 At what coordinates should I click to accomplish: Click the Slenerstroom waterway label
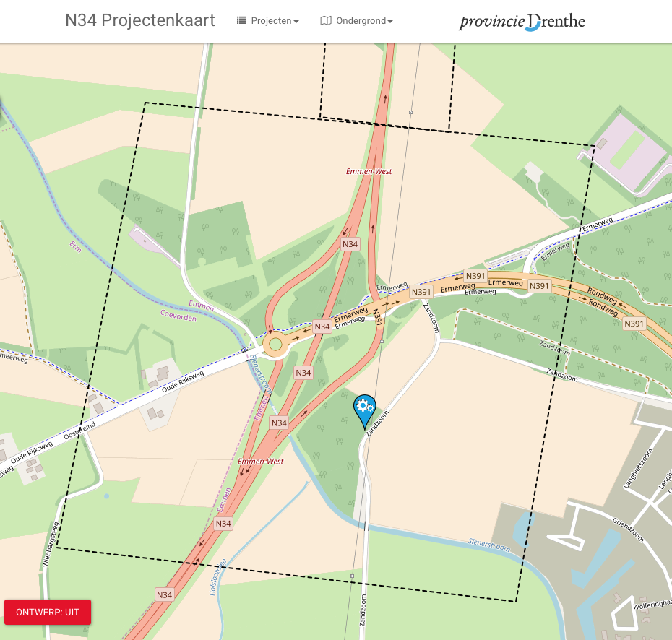click(489, 545)
